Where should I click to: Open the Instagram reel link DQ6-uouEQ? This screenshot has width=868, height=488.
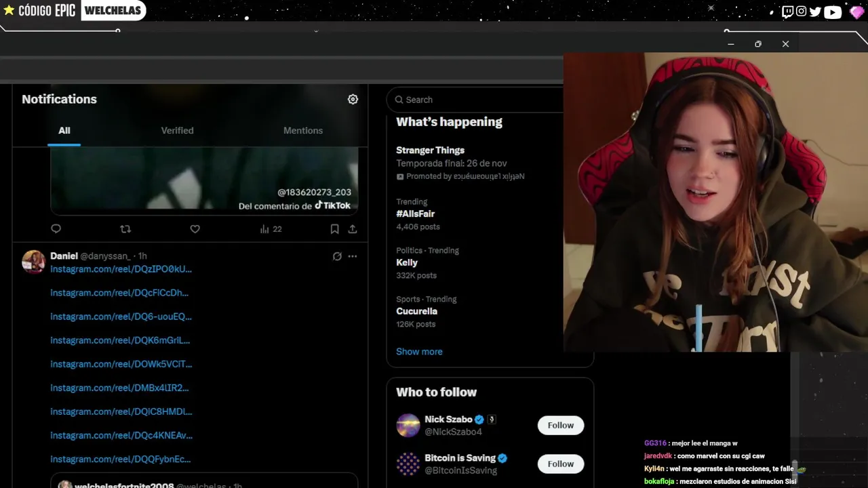pos(121,317)
